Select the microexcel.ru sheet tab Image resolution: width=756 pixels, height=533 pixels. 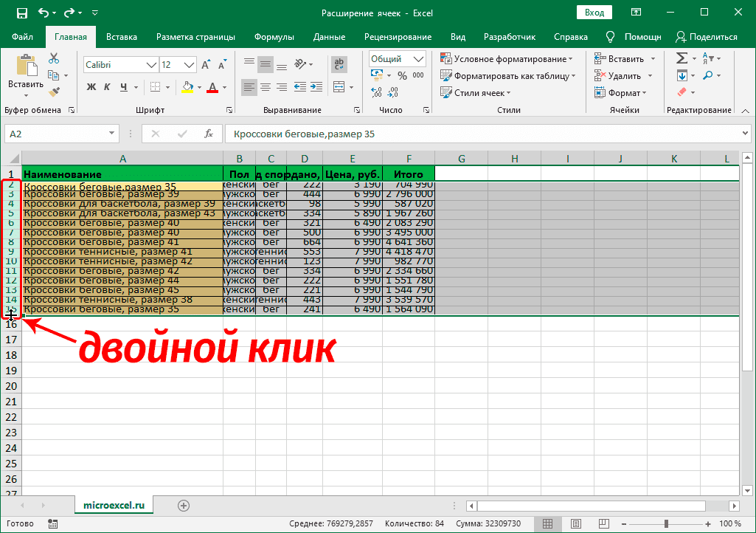click(x=114, y=505)
